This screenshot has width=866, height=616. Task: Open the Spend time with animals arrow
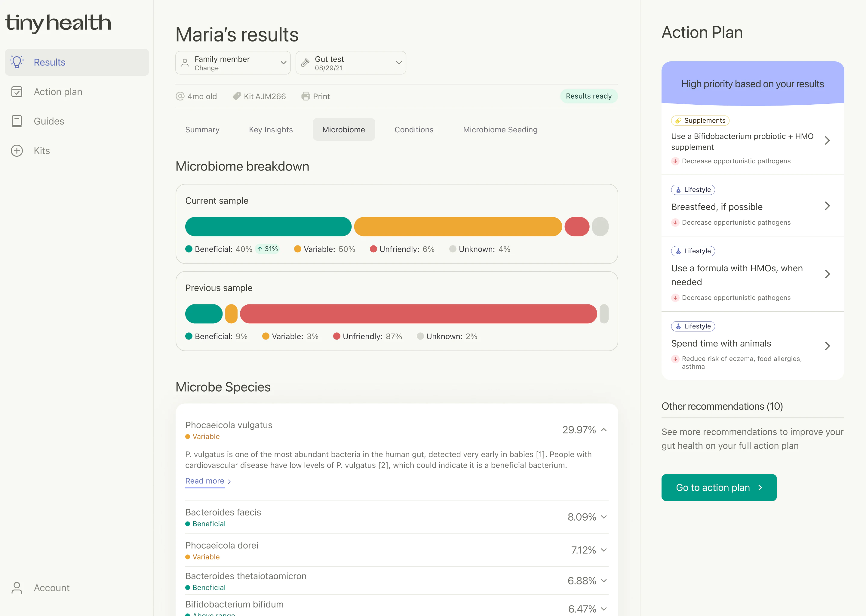(827, 346)
